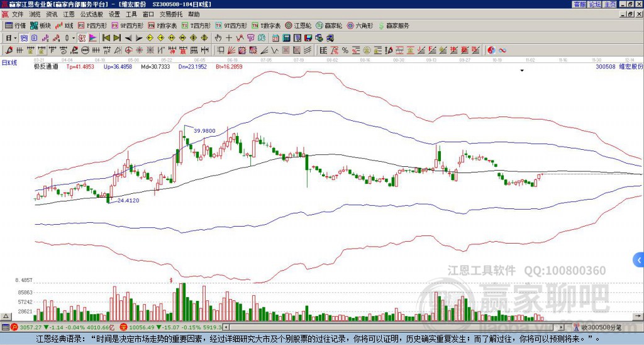644x345 pixels.
Task: Click the Tp=41.4853 value
Action: pyautogui.click(x=80, y=66)
